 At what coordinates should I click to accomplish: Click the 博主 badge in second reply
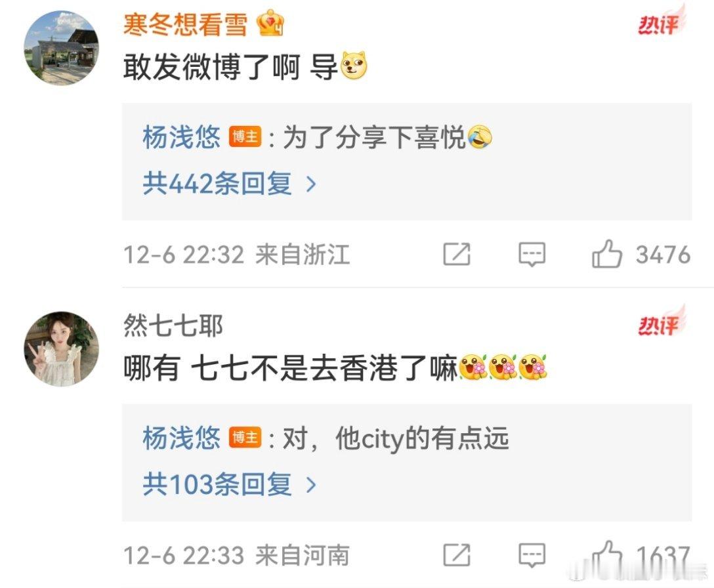tap(245, 437)
